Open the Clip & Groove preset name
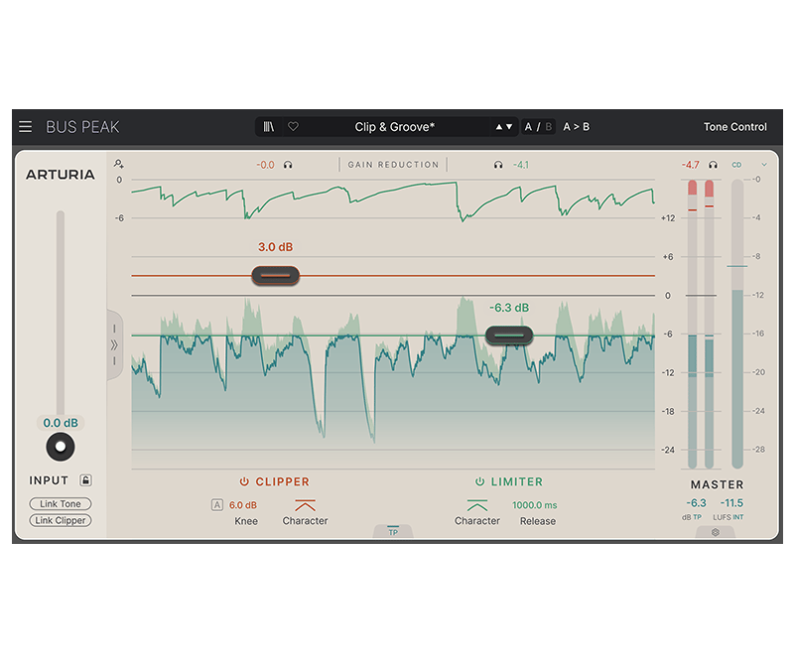The image size is (794, 672). pos(394,127)
